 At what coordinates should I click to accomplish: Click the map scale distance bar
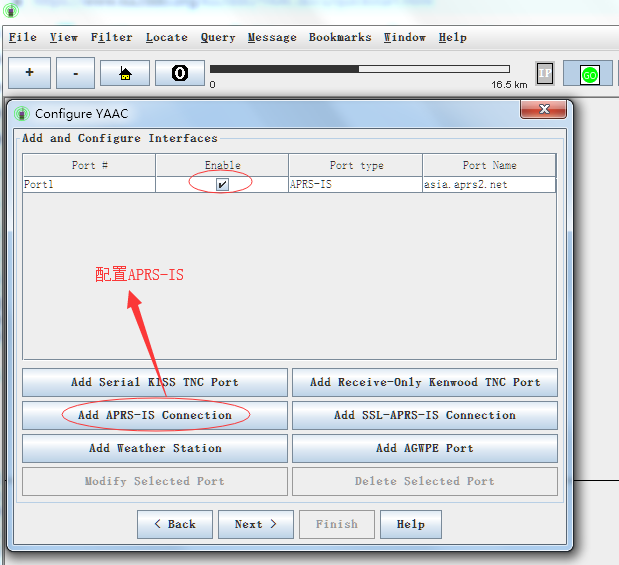[x=360, y=70]
